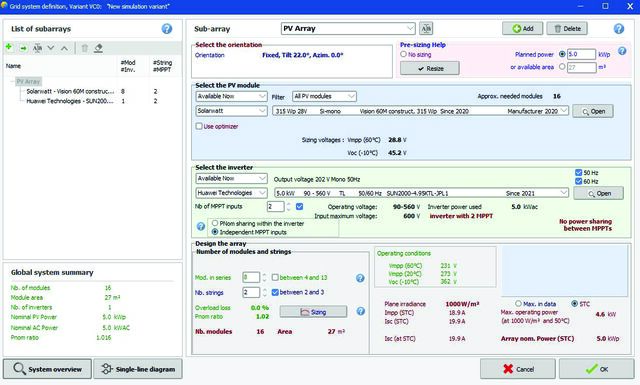Viewport: 640px width, 385px height.
Task: Click Planned power kWp input field
Action: tap(582, 54)
